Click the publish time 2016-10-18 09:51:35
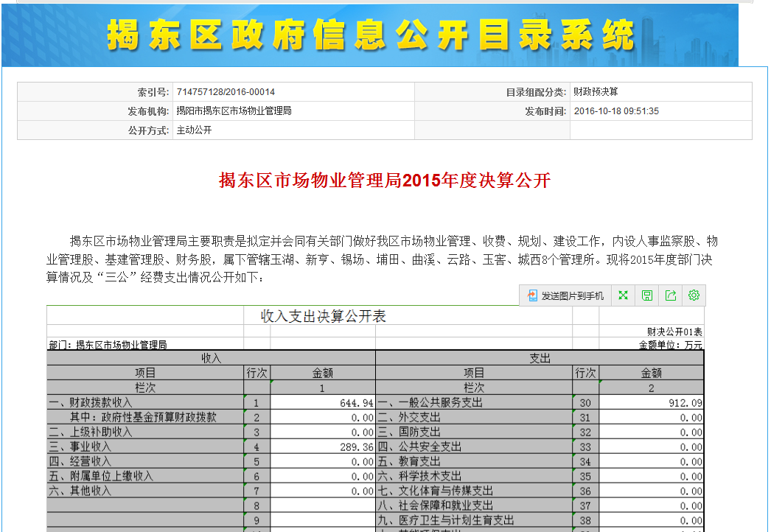The height and width of the screenshot is (532, 771). (616, 111)
